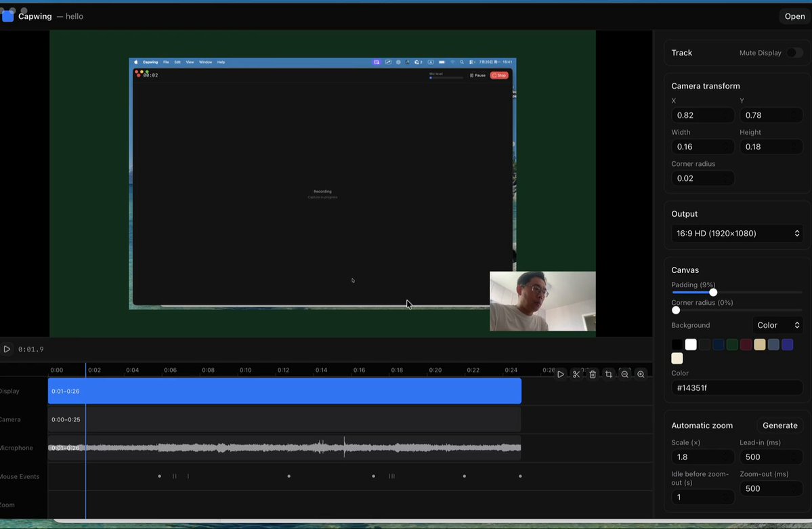Image resolution: width=812 pixels, height=529 pixels.
Task: Click the Open button at top right
Action: (794, 16)
